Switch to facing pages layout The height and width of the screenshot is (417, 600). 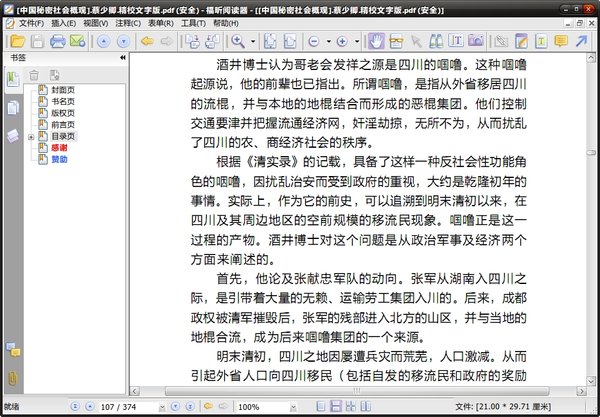365,406
